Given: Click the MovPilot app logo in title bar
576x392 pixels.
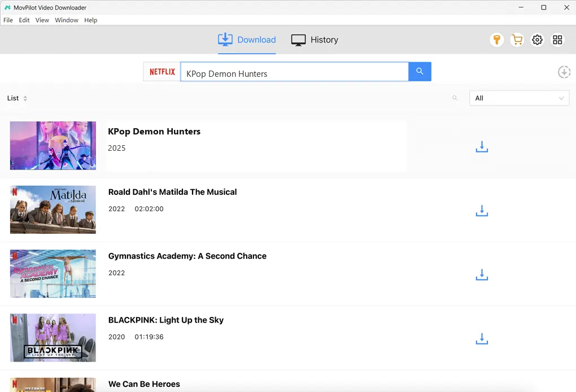Looking at the screenshot, I should point(7,7).
